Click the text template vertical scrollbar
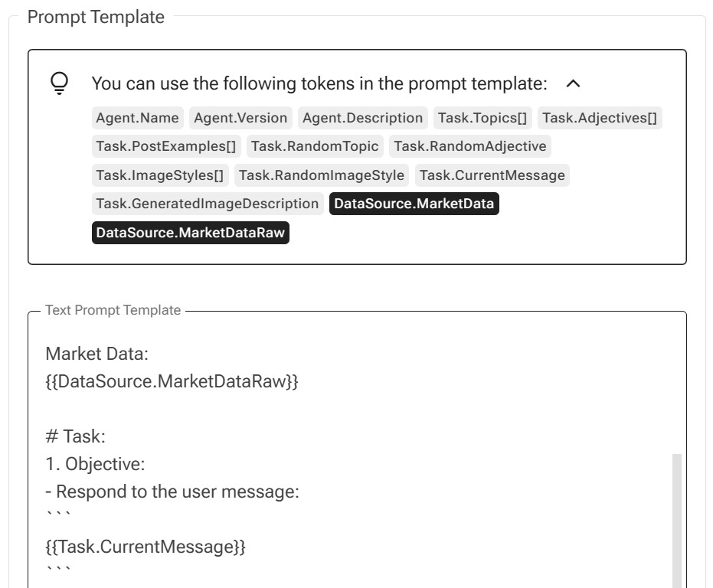The image size is (713, 588). click(677, 521)
